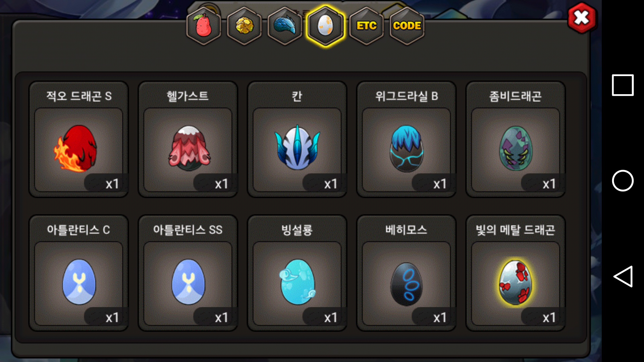Switch to the CODE tab
Screen dimensions: 644x362
(x=407, y=26)
